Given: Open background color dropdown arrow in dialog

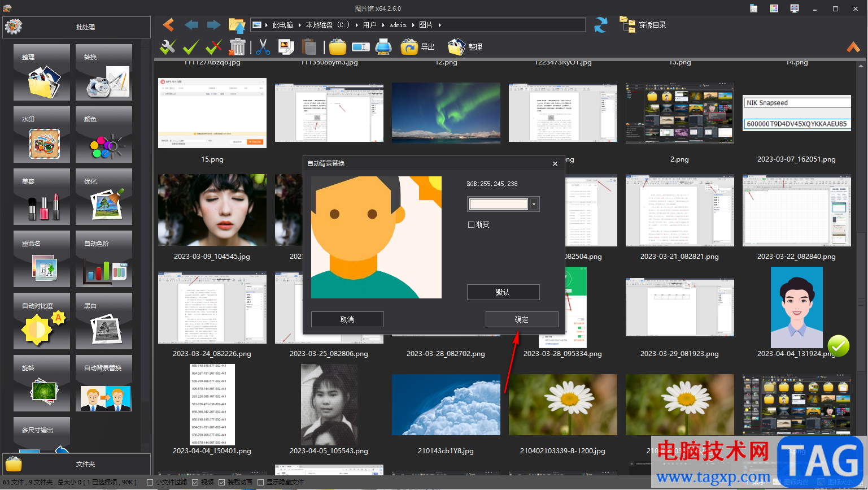Looking at the screenshot, I should point(534,204).
